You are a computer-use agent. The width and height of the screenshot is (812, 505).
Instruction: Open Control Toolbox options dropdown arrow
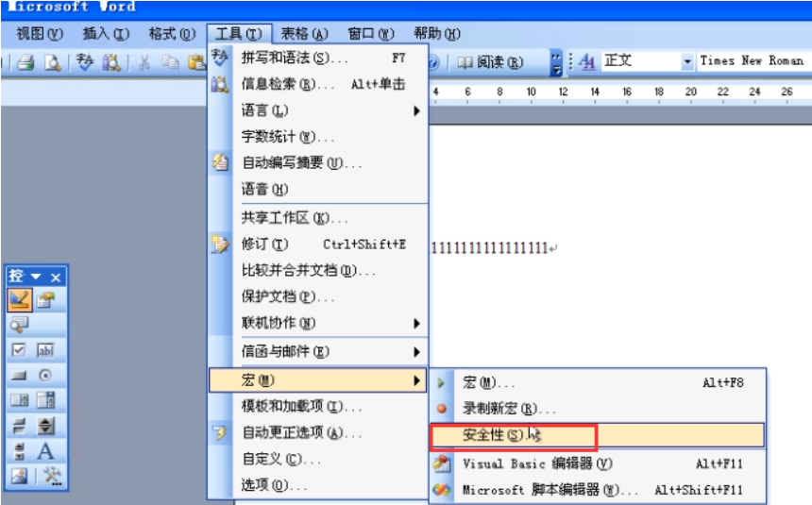click(36, 277)
